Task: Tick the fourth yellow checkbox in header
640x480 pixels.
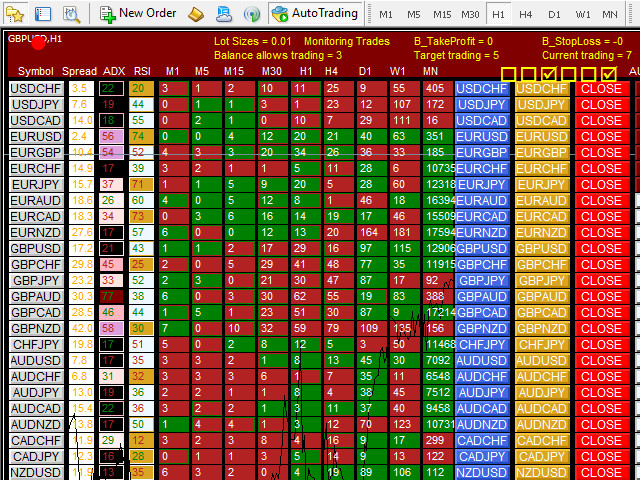Action: (x=569, y=74)
